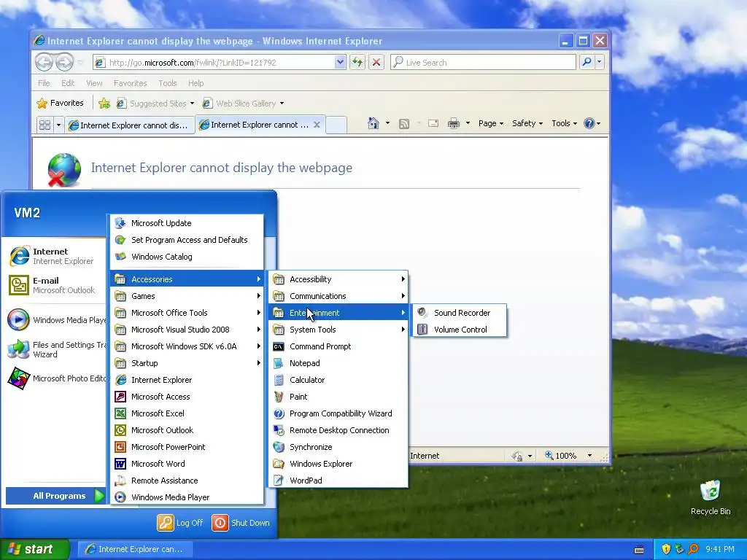Select Synchronize in Accessories menu
The image size is (747, 560).
[338, 447]
